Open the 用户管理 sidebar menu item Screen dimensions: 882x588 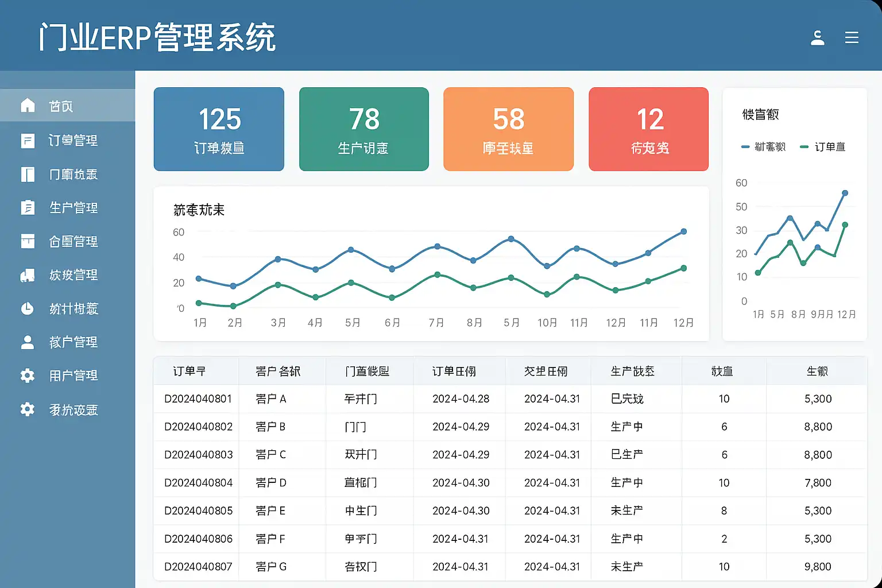[73, 376]
